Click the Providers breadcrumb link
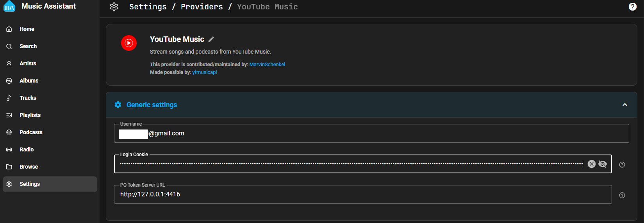 [202, 7]
